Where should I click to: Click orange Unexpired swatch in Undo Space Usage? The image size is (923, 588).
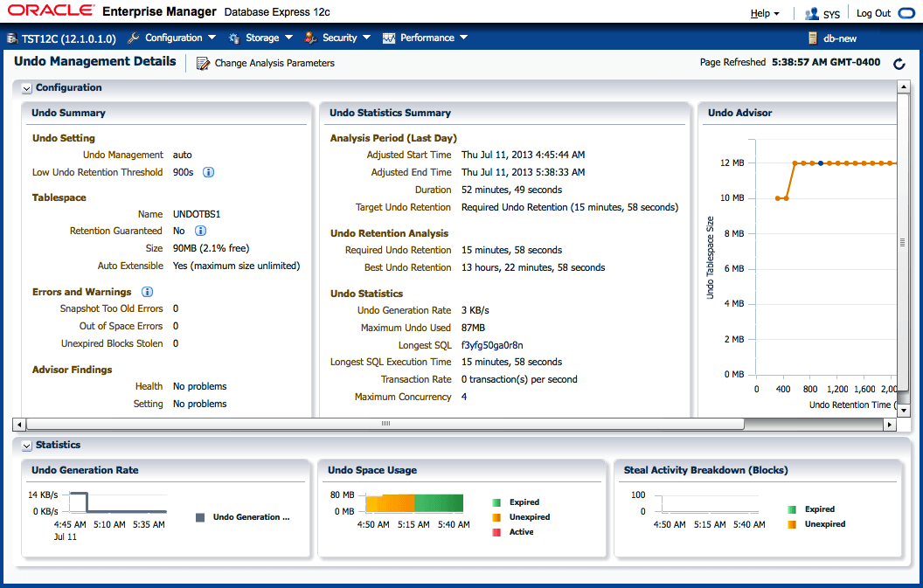click(x=496, y=517)
